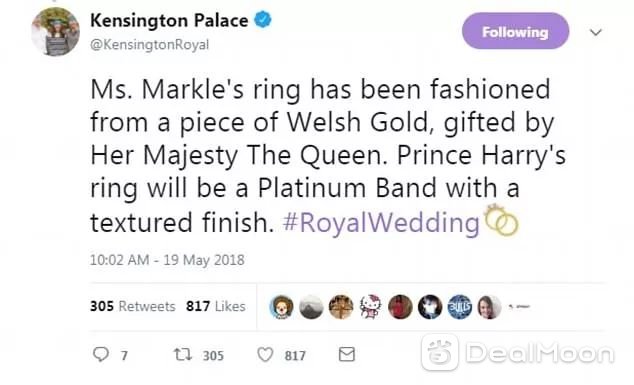Click the Hello Kitty liker avatar
The width and height of the screenshot is (634, 385).
point(370,307)
